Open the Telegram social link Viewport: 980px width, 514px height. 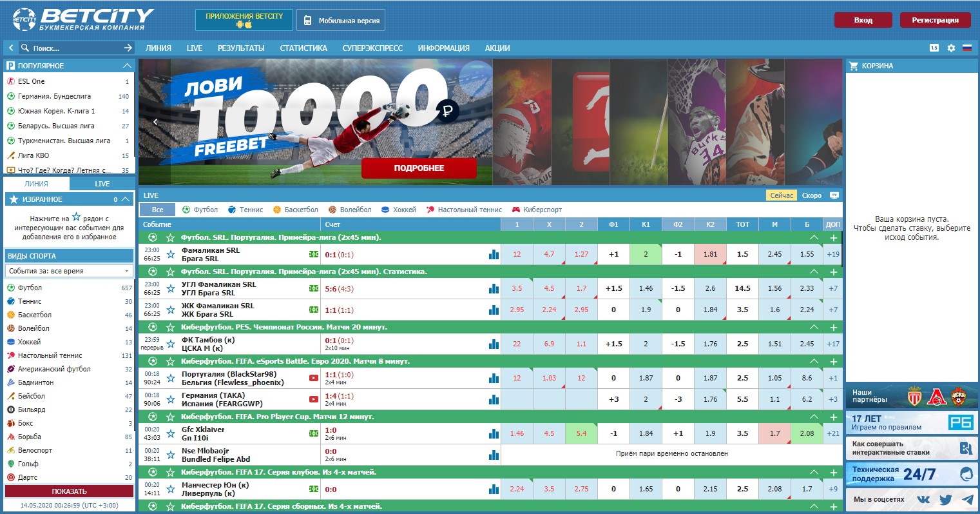[967, 499]
